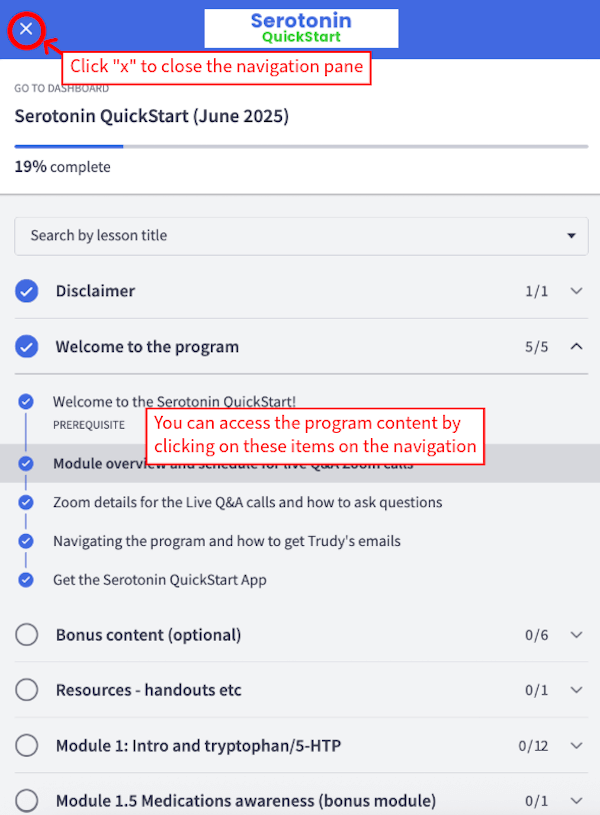Click the Serotonin QuickStart logo
This screenshot has width=600, height=815.
pos(301,28)
